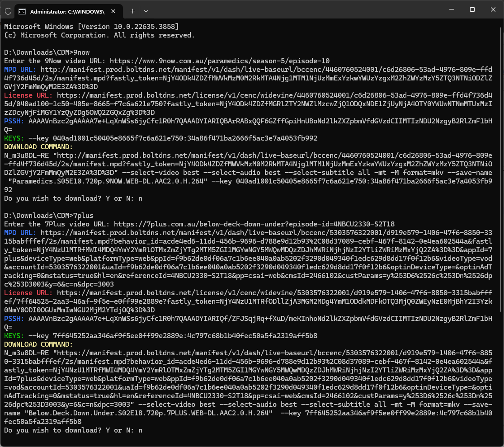504x447 pixels.
Task: Close the terminal window
Action: point(493,9)
